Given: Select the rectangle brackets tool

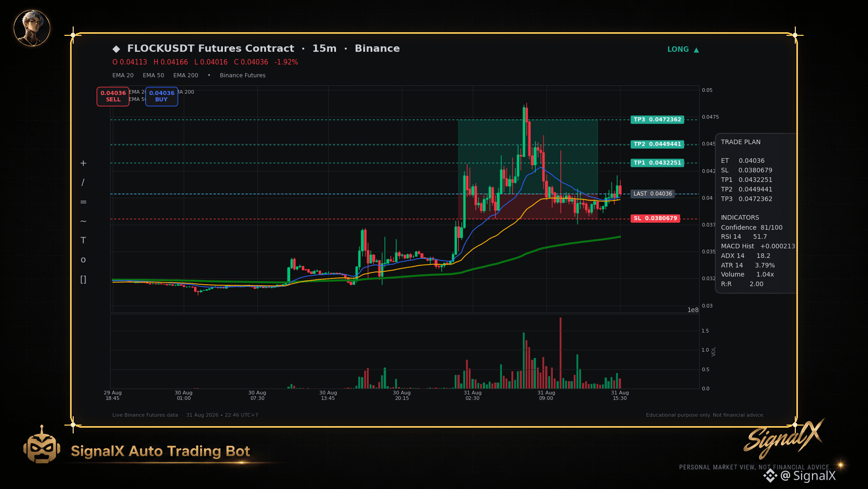Looking at the screenshot, I should [x=83, y=280].
